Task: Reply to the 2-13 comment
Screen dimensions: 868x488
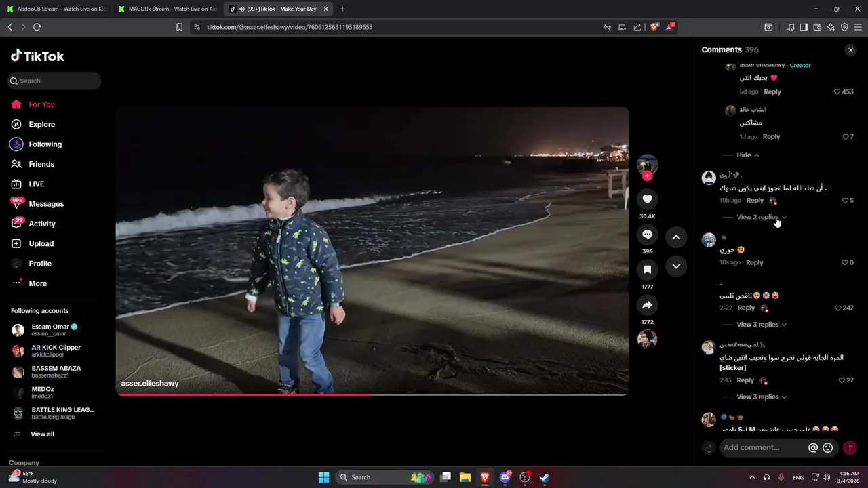Action: pyautogui.click(x=745, y=380)
